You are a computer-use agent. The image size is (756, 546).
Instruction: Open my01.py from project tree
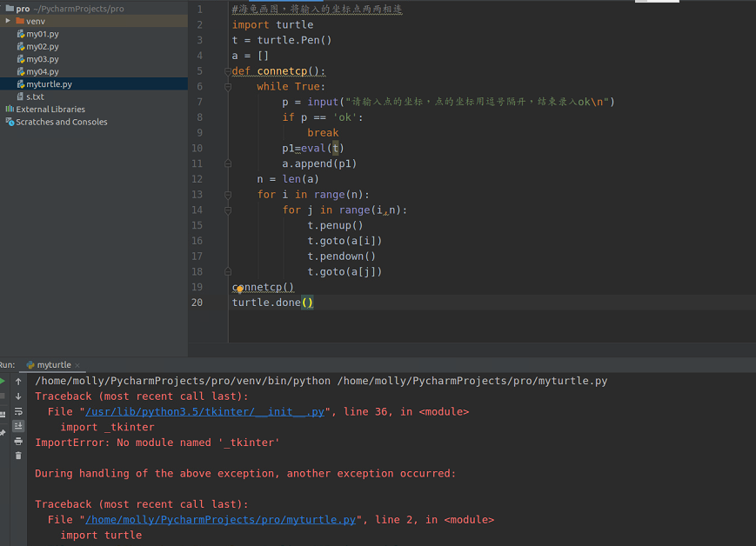point(43,34)
